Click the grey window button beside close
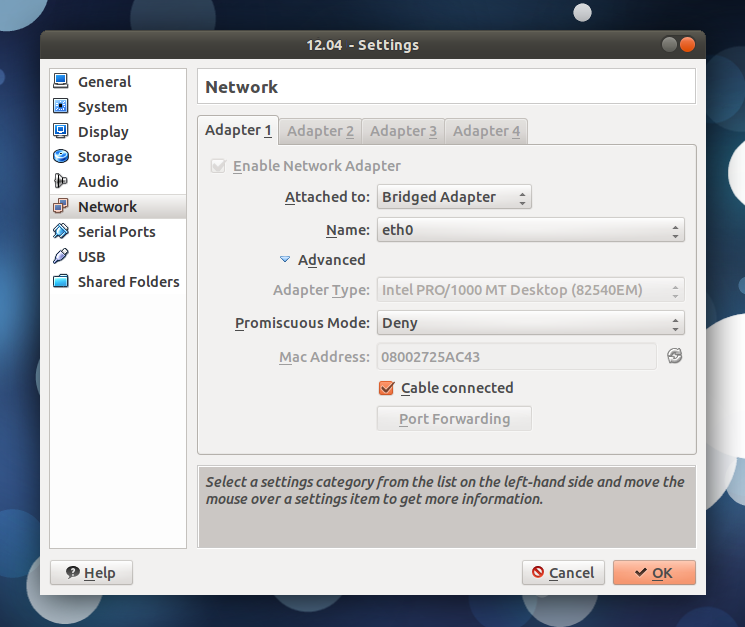Viewport: 745px width, 627px height. tap(669, 45)
